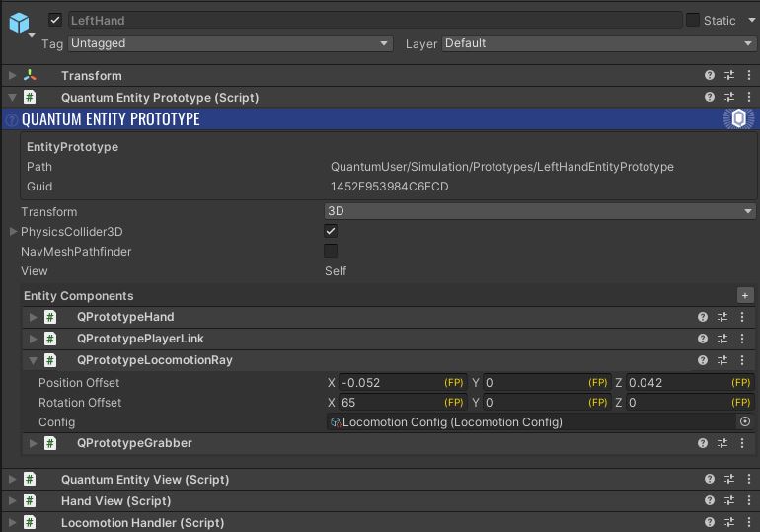Open the Transform component context menu

(749, 75)
